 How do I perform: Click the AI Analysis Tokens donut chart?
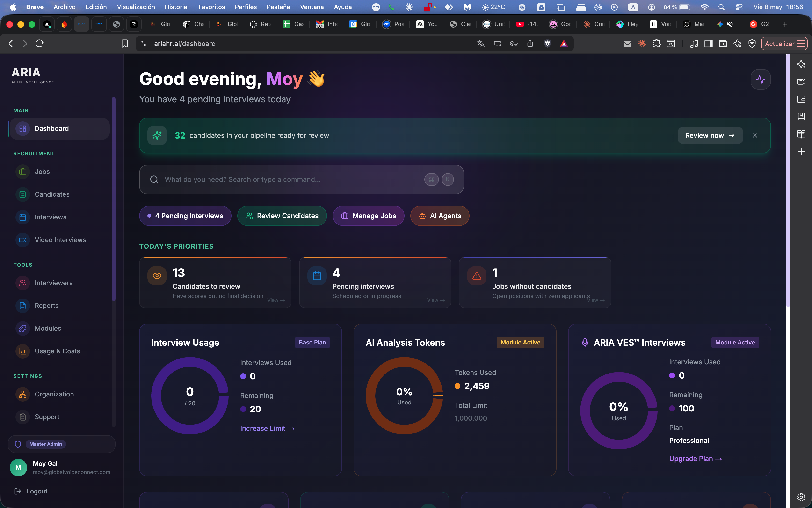point(404,396)
